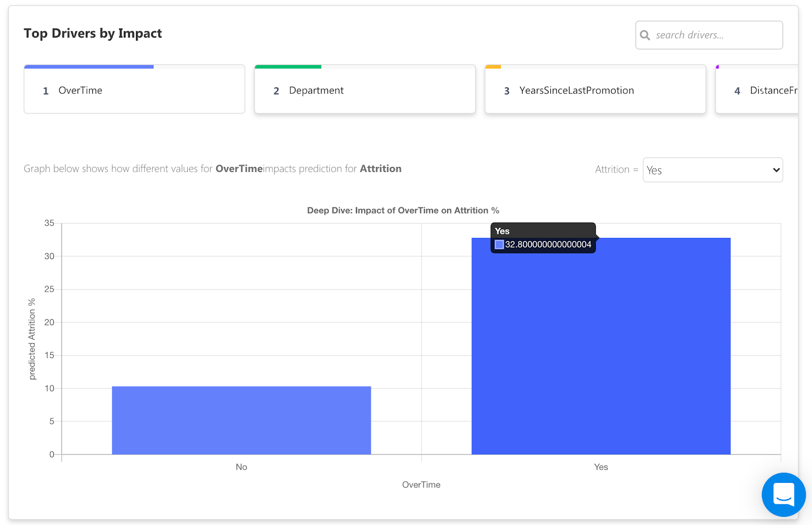The width and height of the screenshot is (812, 525).
Task: Click the Top Drivers by Impact heading
Action: (93, 33)
